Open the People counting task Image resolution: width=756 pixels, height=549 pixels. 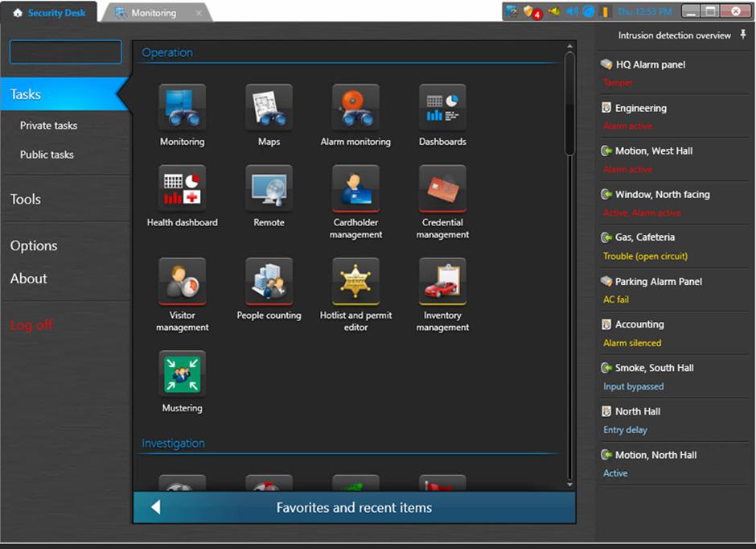click(269, 282)
